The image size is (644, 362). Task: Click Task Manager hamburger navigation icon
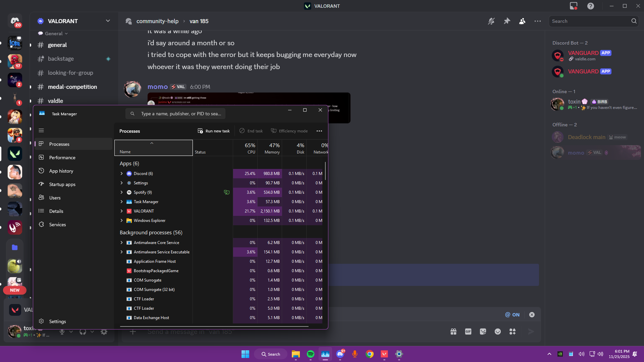coord(41,130)
